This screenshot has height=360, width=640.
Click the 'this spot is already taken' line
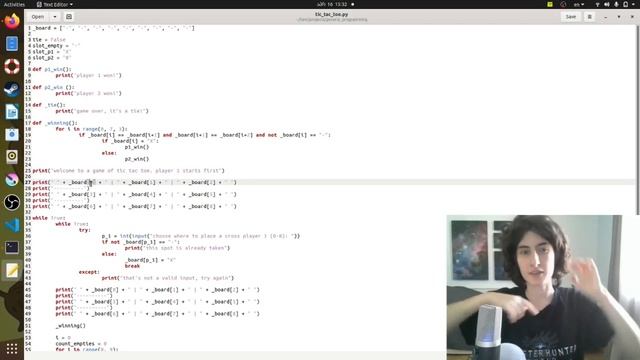pos(178,248)
